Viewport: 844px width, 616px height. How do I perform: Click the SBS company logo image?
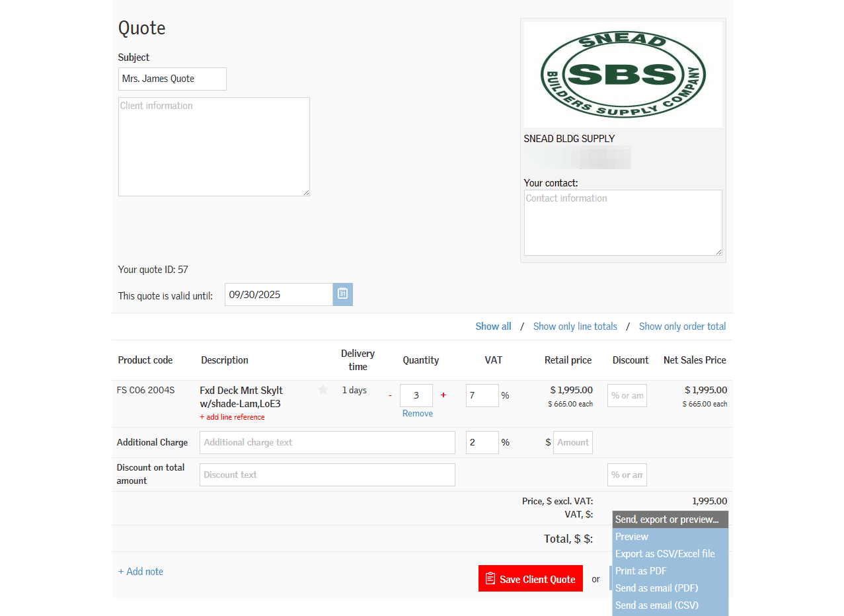[623, 75]
